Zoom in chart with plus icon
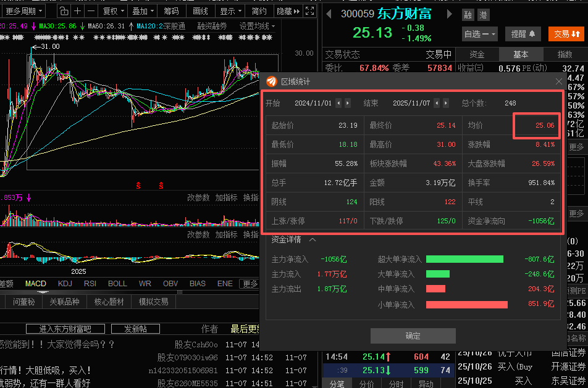The width and height of the screenshot is (588, 388). (x=78, y=11)
